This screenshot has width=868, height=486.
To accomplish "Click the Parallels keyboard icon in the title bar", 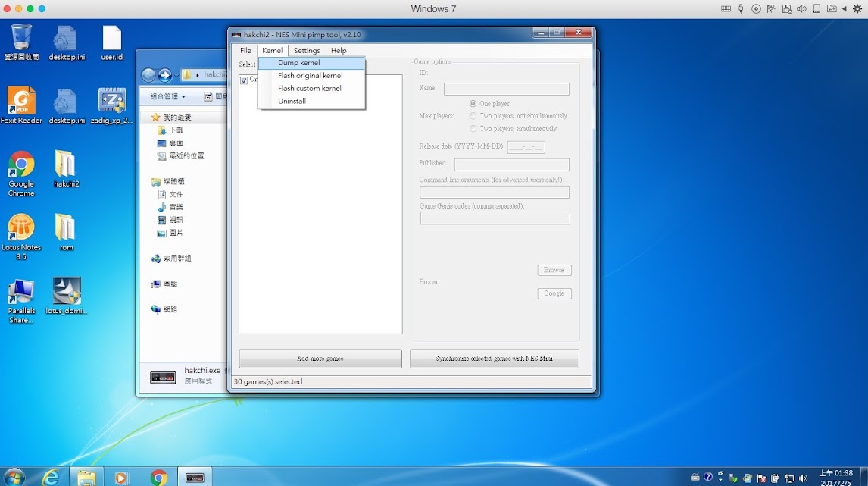I will [726, 9].
